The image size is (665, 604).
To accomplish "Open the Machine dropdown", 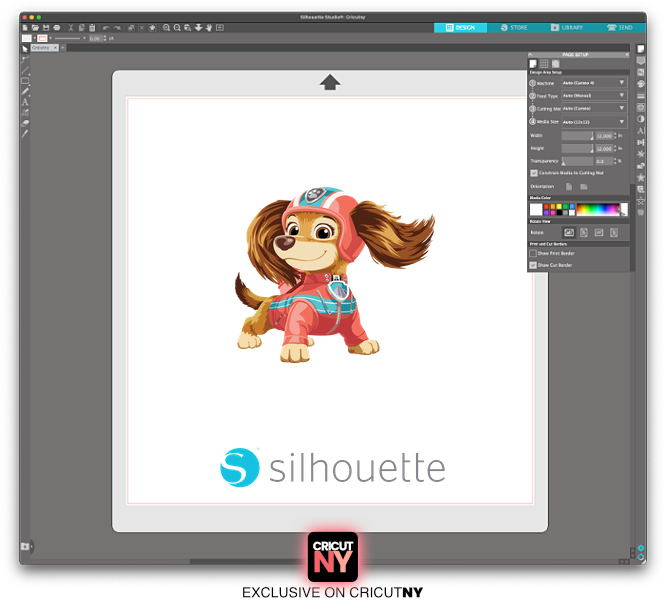I will (x=594, y=83).
